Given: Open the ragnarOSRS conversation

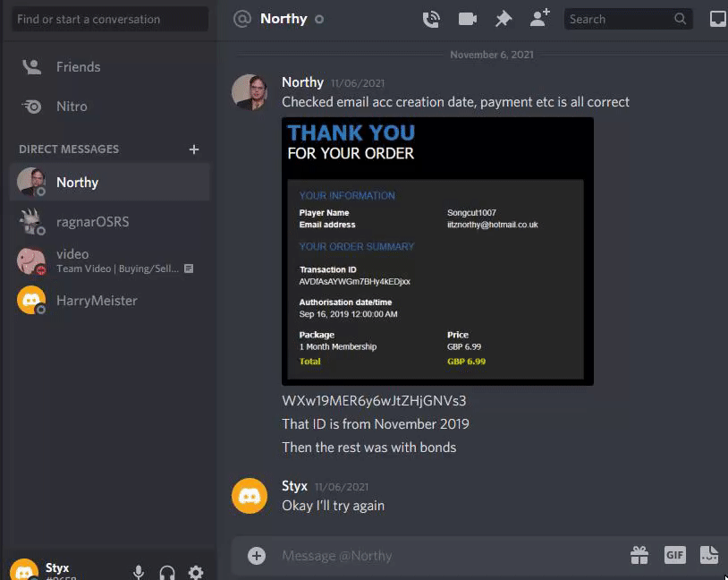Looking at the screenshot, I should click(x=110, y=222).
